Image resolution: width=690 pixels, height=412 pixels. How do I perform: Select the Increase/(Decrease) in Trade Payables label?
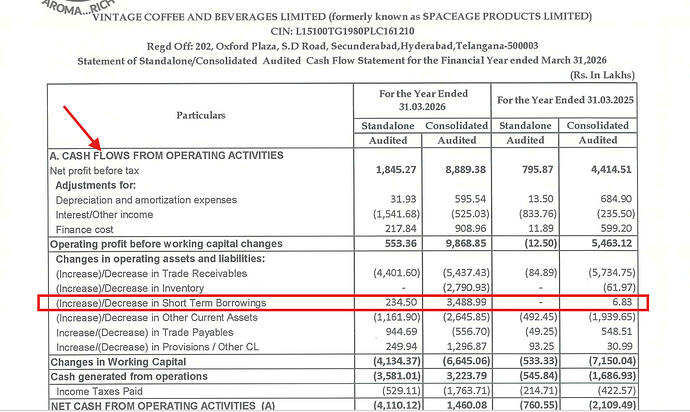(x=145, y=333)
